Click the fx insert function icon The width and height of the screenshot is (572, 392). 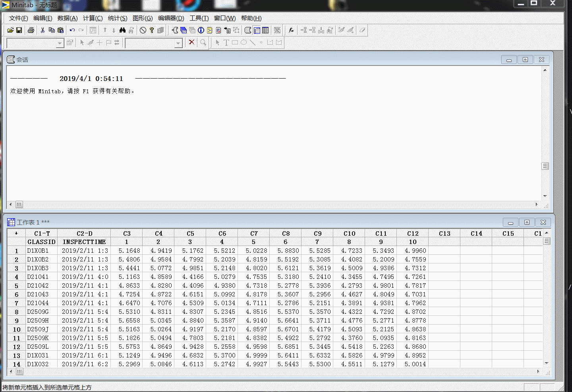[x=291, y=30]
